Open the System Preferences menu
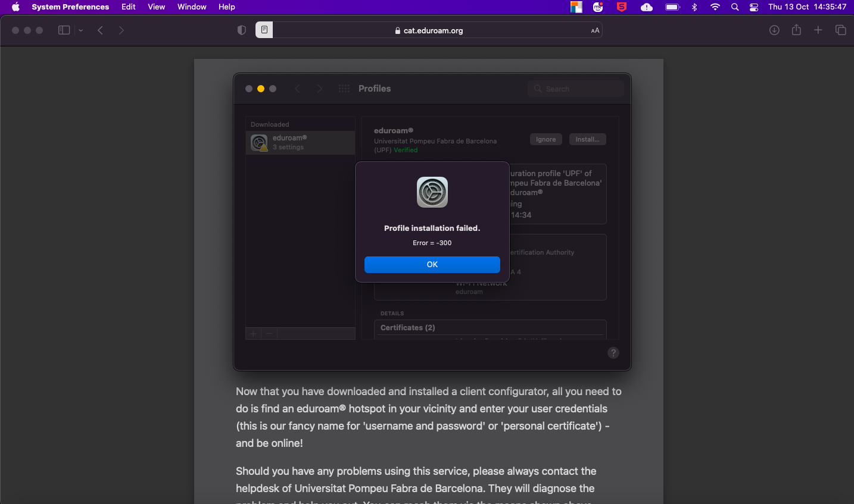 [70, 7]
